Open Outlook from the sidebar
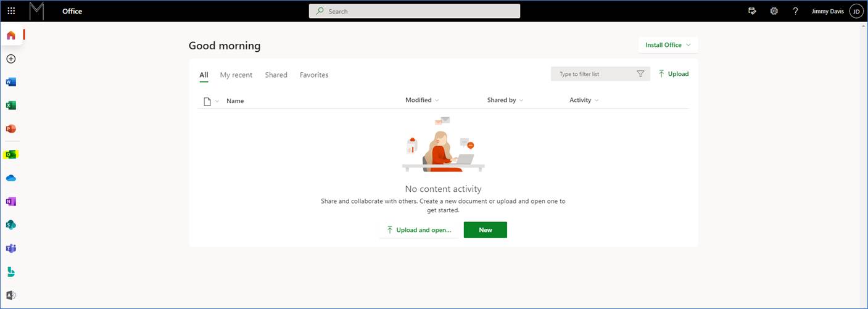Image resolution: width=868 pixels, height=309 pixels. pyautogui.click(x=10, y=154)
